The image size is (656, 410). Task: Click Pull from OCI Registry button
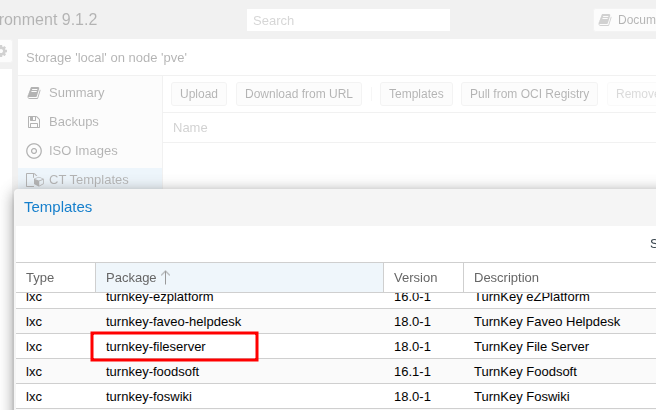pyautogui.click(x=529, y=94)
